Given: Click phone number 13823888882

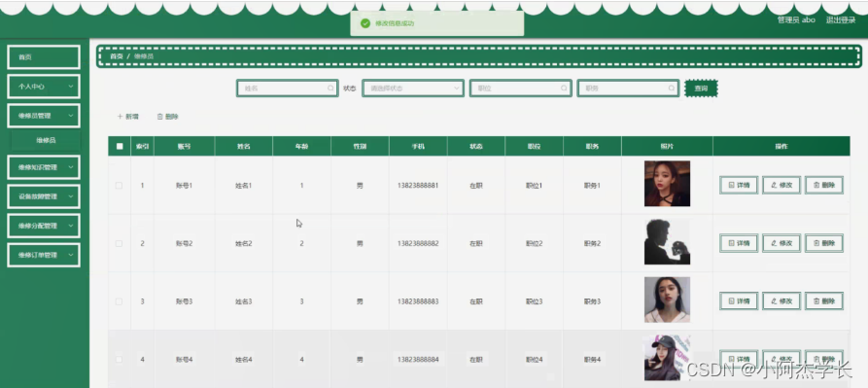Looking at the screenshot, I should click(418, 243).
